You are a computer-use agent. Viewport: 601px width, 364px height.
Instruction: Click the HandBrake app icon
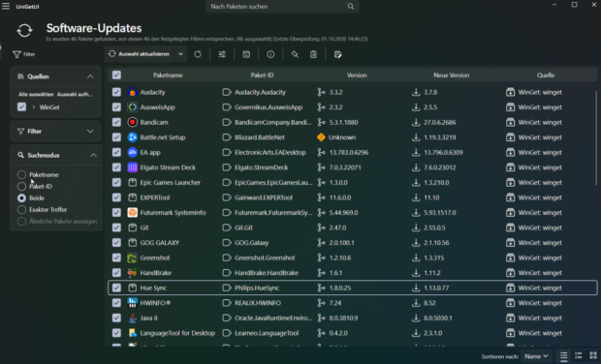pos(132,273)
